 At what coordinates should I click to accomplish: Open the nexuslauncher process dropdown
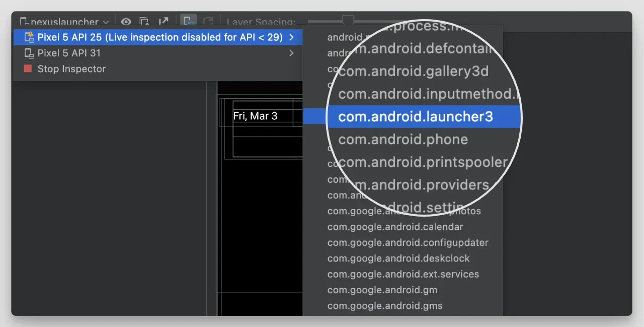click(63, 22)
